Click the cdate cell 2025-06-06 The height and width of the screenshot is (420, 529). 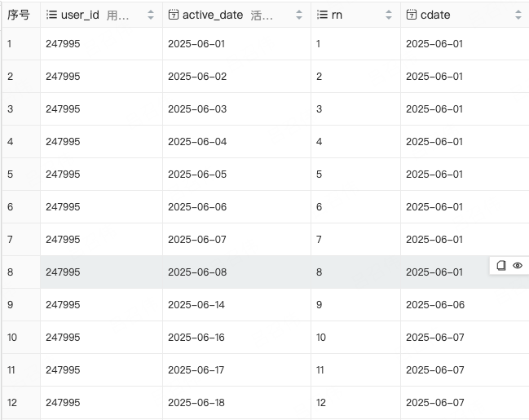pos(434,305)
